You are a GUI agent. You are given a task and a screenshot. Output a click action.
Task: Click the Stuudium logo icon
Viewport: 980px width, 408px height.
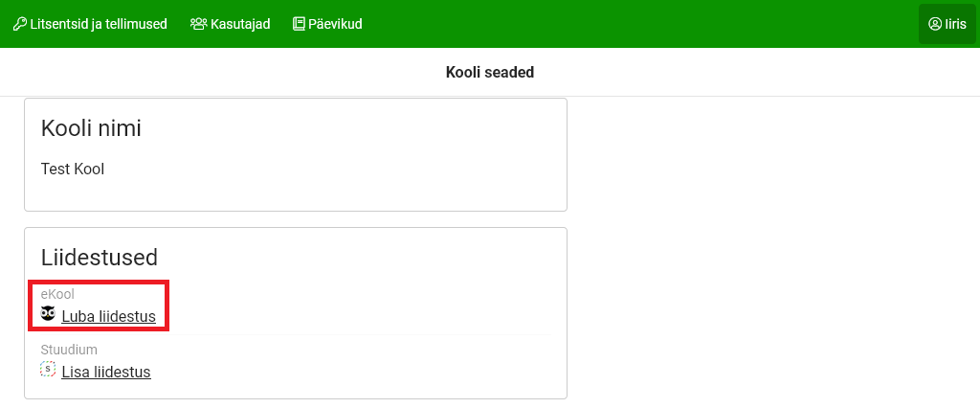[x=48, y=370]
